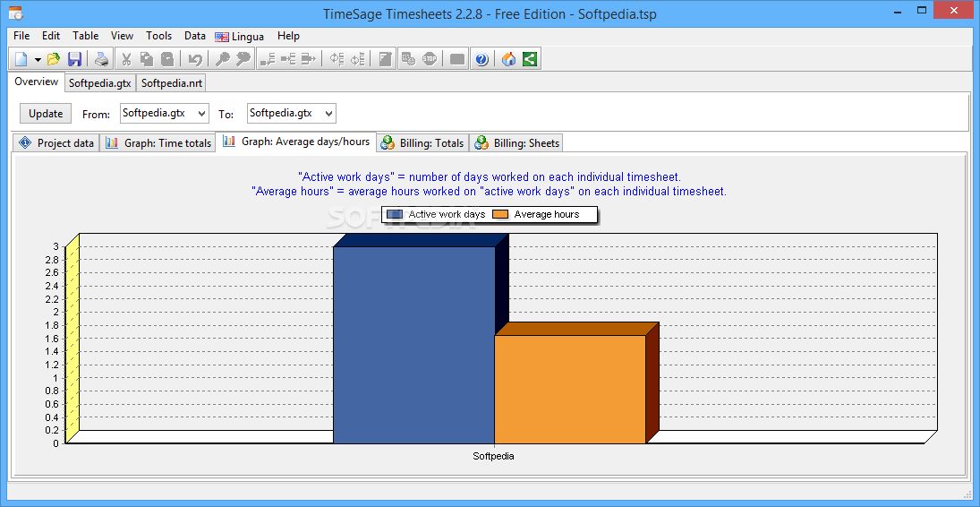Image resolution: width=980 pixels, height=507 pixels.
Task: Expand the New file dropdown arrow
Action: pos(38,60)
